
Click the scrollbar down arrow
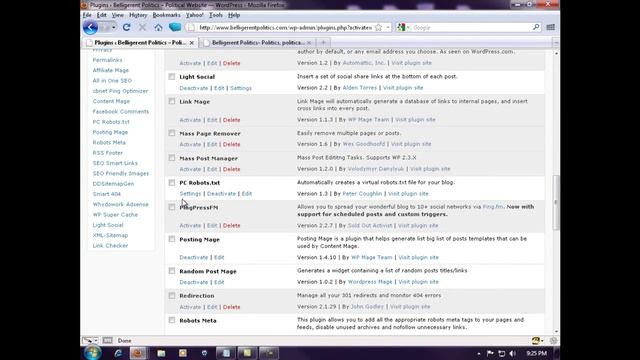[556, 331]
